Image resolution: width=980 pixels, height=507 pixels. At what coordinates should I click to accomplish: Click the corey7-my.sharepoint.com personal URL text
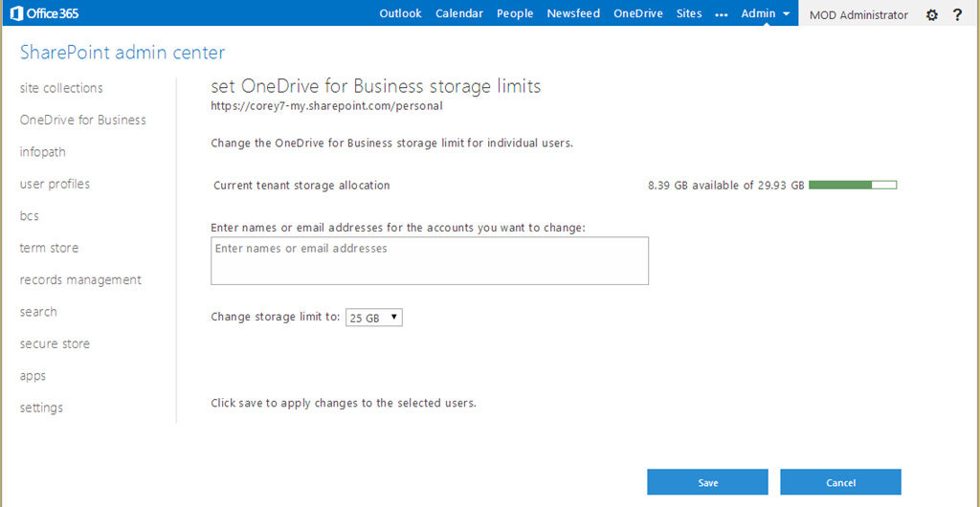coord(327,106)
